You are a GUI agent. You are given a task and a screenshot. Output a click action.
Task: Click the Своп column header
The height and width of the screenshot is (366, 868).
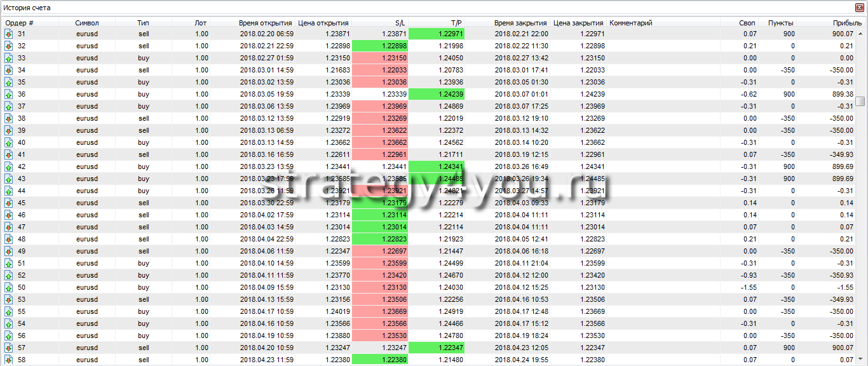pos(747,23)
